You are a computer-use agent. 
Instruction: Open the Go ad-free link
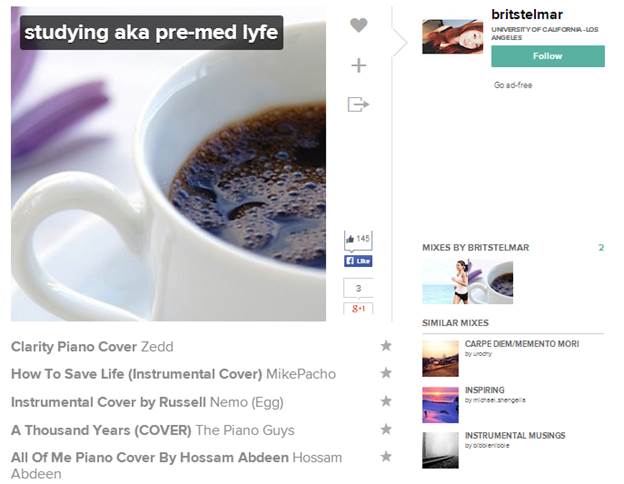coord(513,85)
